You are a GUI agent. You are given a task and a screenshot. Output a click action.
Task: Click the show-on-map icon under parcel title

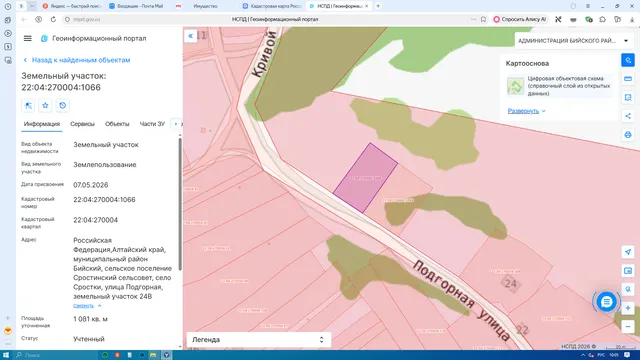[28, 106]
